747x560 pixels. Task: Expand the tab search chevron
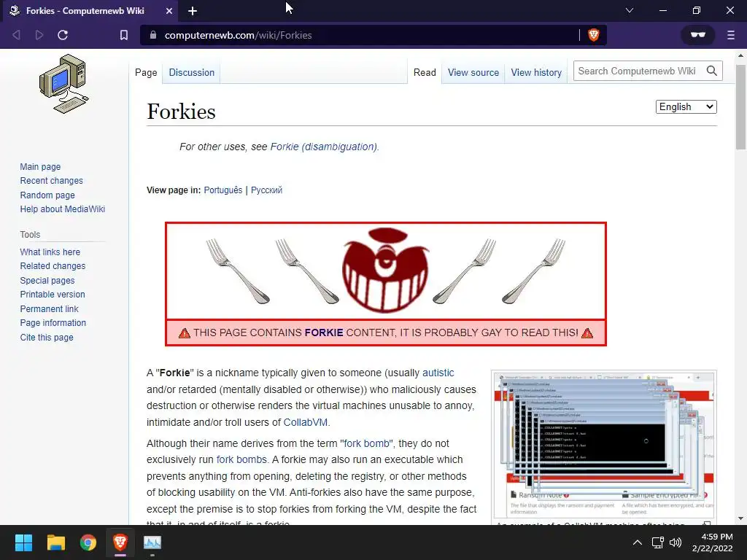point(630,10)
